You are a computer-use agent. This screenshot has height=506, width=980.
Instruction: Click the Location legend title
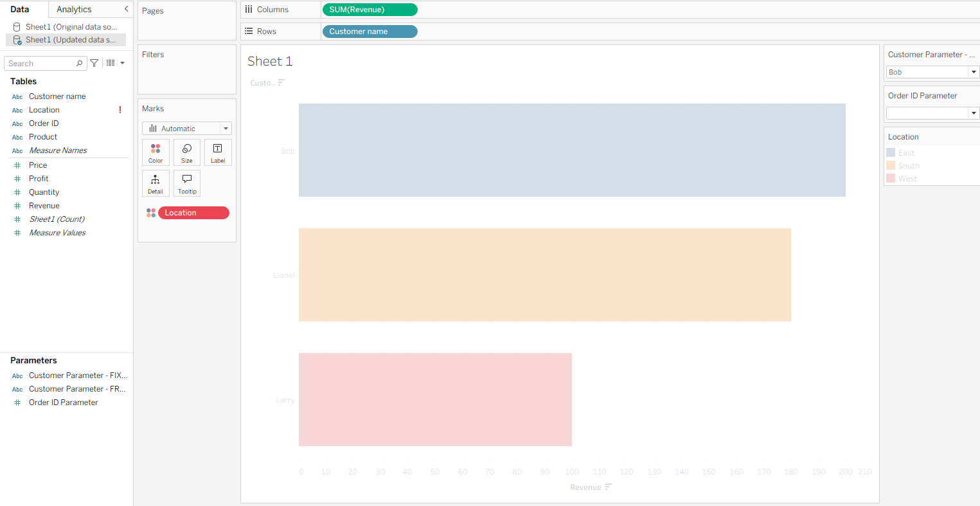pyautogui.click(x=904, y=137)
